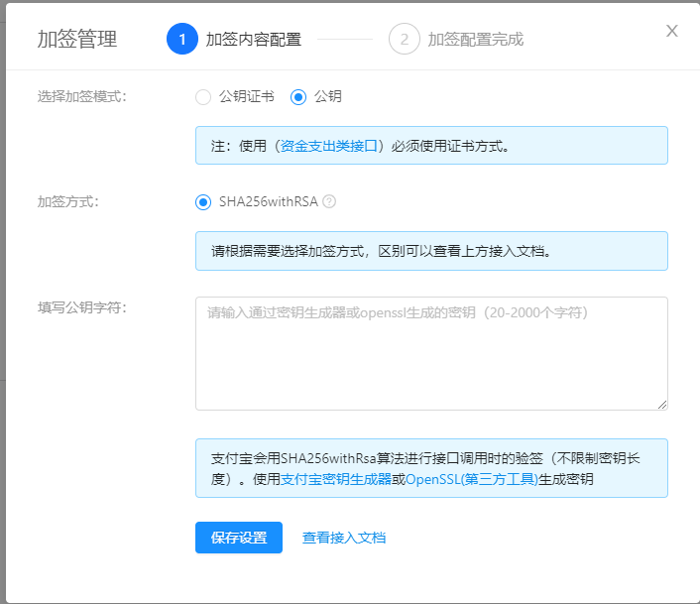
Task: Click the step 2 circle icon
Action: pyautogui.click(x=405, y=40)
